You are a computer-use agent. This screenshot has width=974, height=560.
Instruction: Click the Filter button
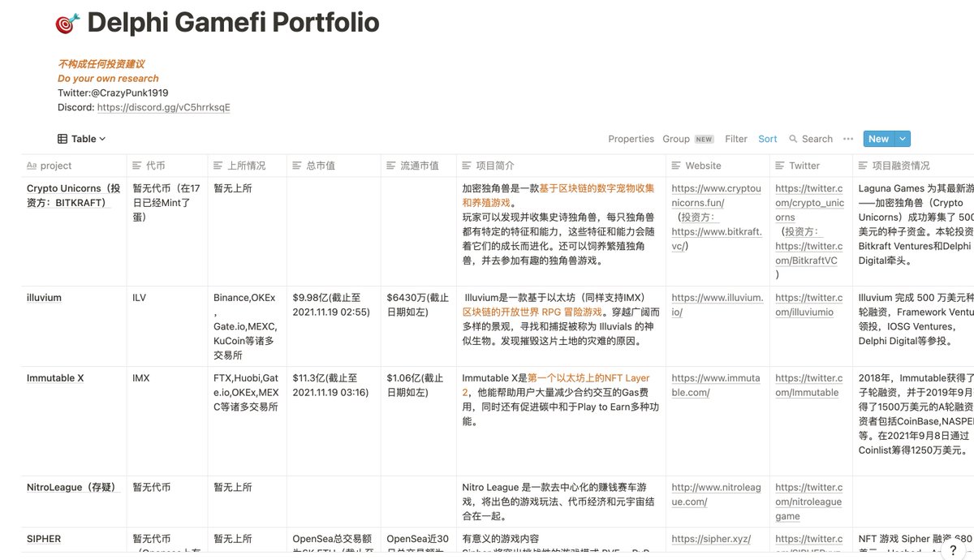[736, 139]
